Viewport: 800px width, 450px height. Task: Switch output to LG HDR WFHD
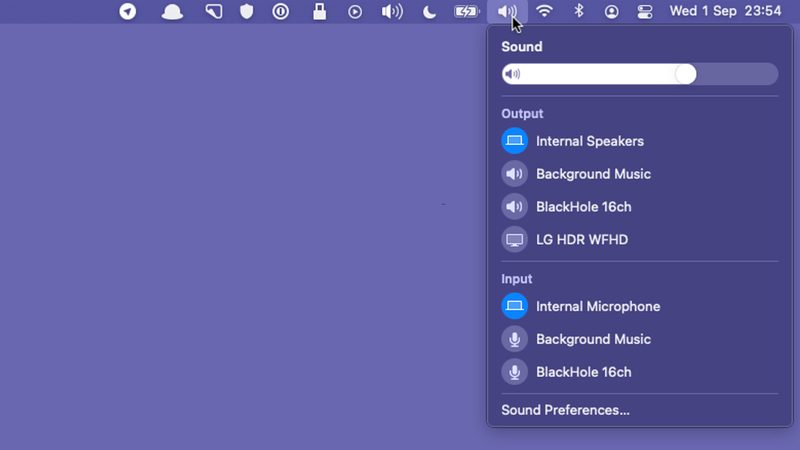pyautogui.click(x=640, y=239)
